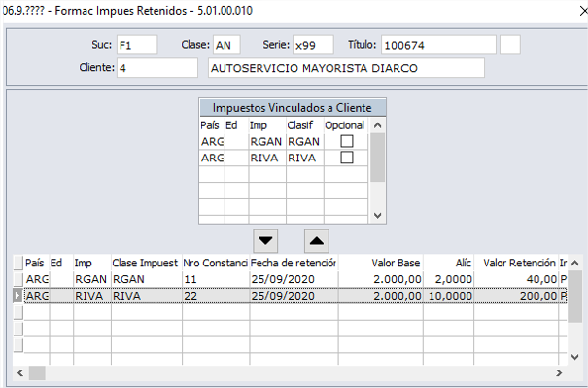Click the Suc input field containing F1
Image resolution: width=588 pixels, height=388 pixels.
click(x=137, y=45)
